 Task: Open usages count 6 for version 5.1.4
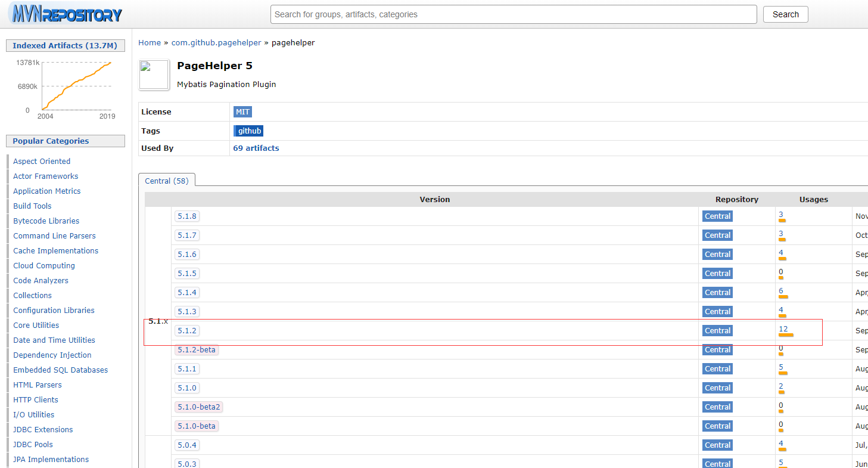click(x=781, y=291)
